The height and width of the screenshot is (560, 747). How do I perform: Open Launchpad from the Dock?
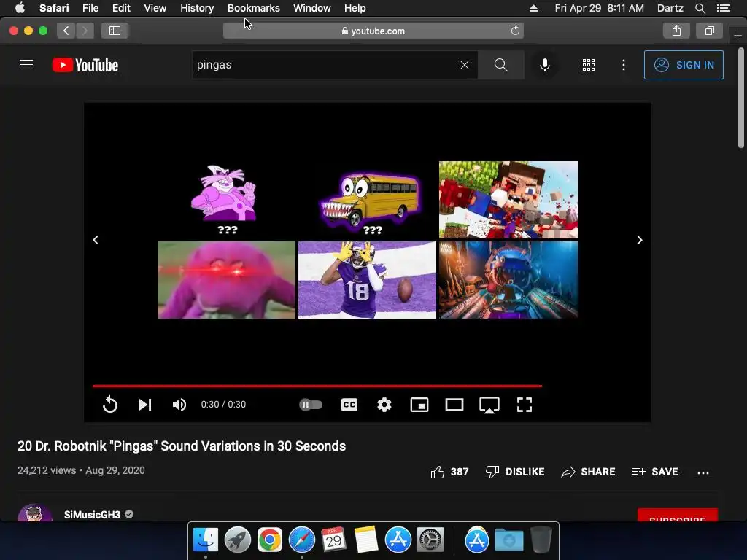point(237,540)
